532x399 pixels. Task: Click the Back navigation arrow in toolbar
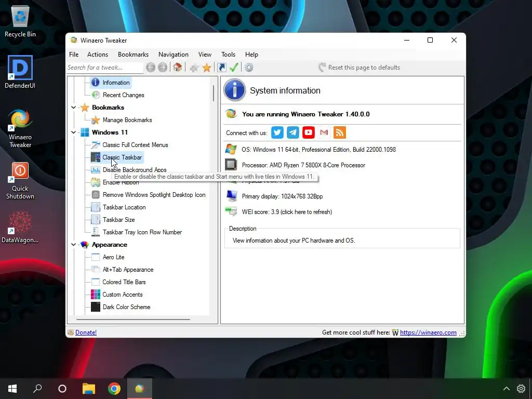151,68
